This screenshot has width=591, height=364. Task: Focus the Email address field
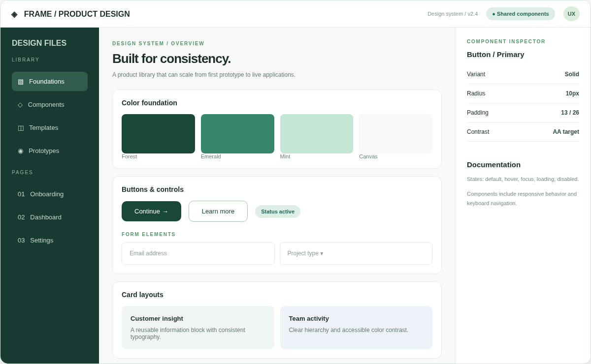pos(198,253)
